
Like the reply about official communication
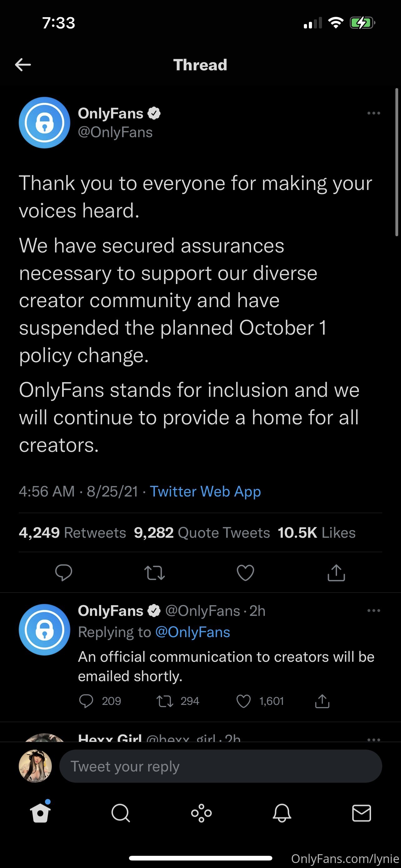click(243, 701)
